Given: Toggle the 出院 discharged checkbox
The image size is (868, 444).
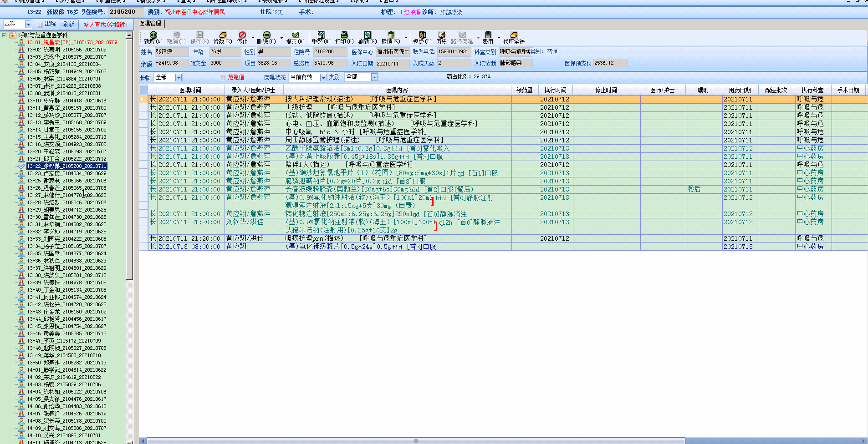Looking at the screenshot, I should (40, 25).
